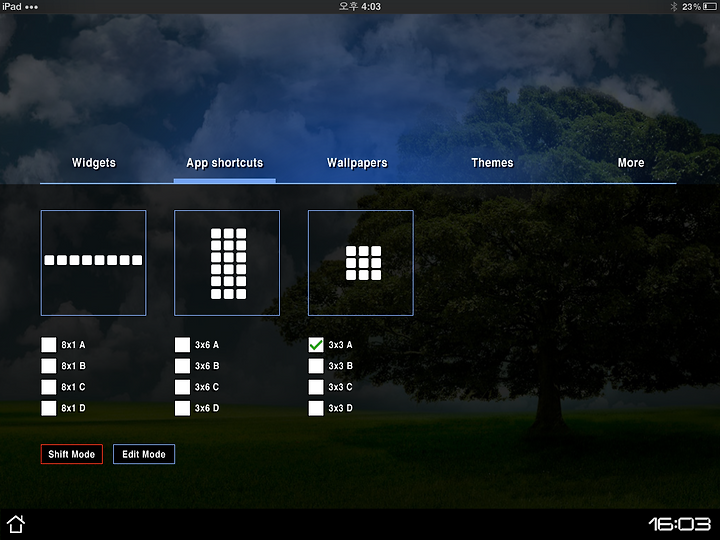Enable the 8x1 B checkbox
The image size is (720, 540).
49,366
